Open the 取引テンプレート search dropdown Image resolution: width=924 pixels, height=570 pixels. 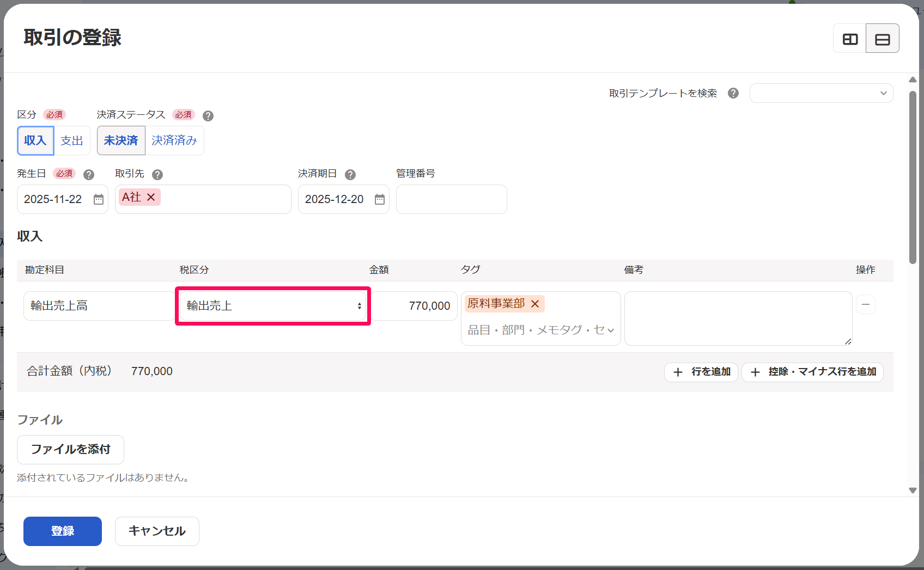(821, 93)
